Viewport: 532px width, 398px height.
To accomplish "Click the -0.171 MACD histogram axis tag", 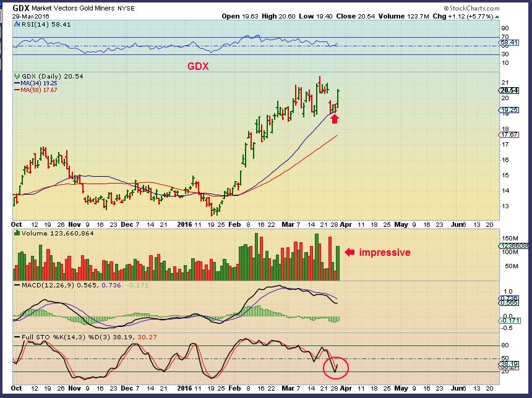I will (x=510, y=321).
